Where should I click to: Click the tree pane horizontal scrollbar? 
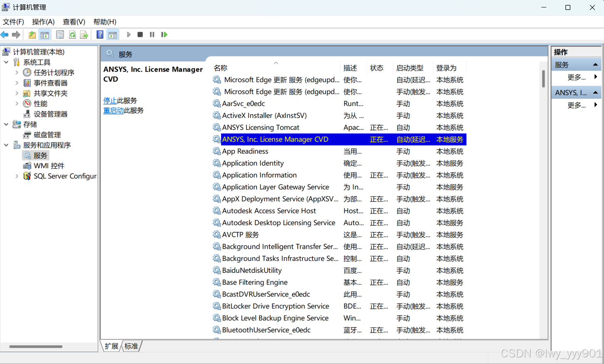click(x=36, y=347)
